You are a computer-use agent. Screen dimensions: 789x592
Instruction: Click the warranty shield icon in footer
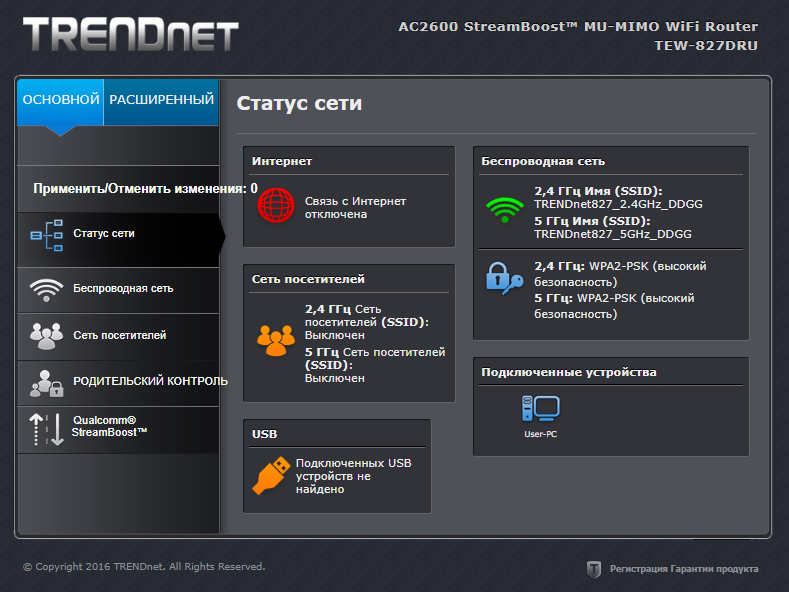coord(594,569)
